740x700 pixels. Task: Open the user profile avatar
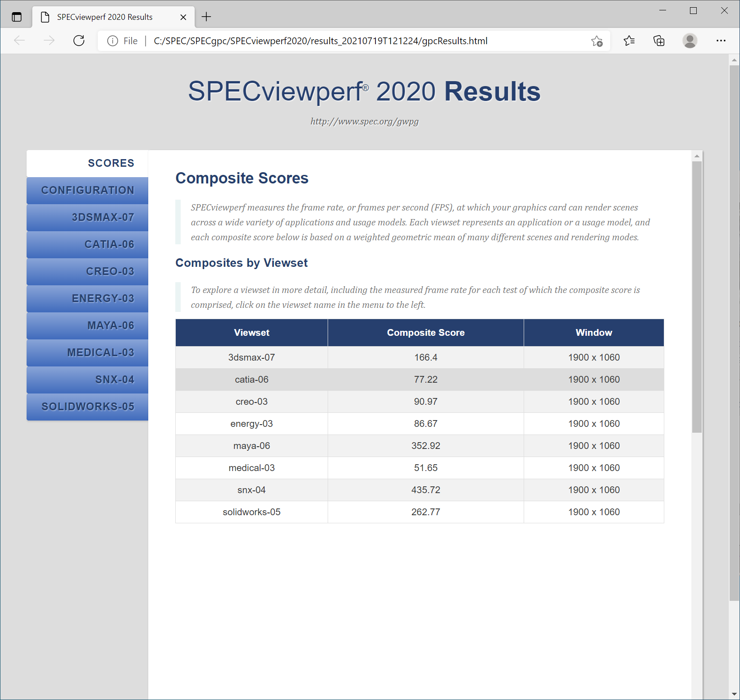pos(690,41)
